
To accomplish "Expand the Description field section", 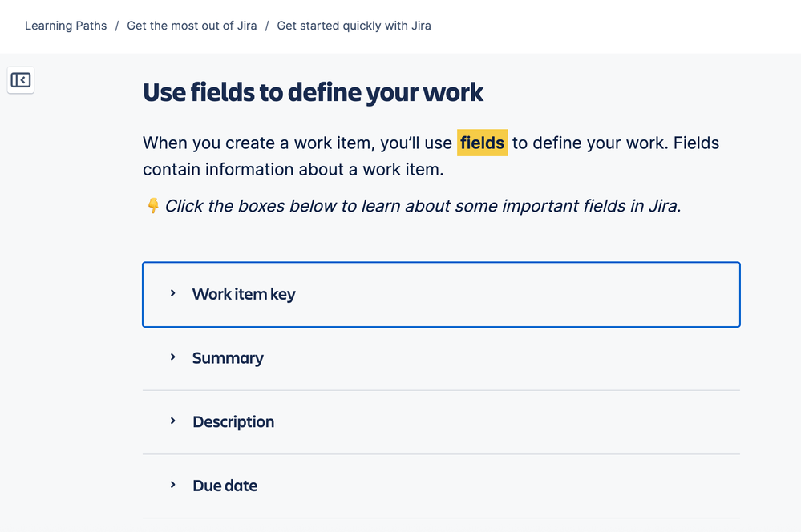I will (233, 421).
